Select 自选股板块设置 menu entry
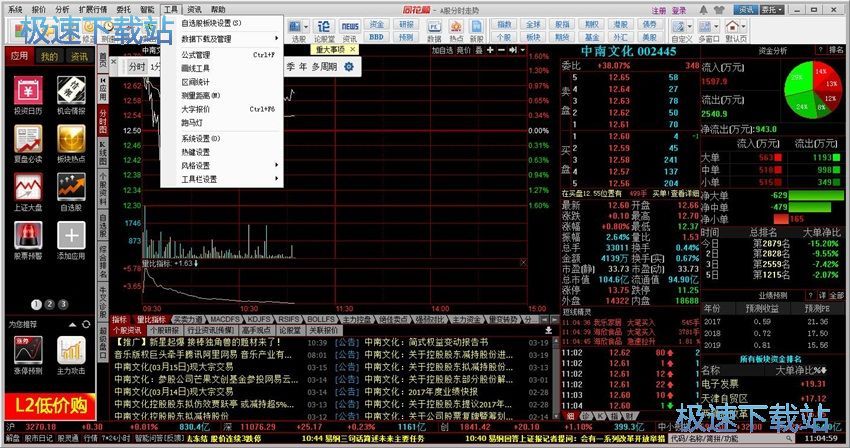The image size is (850, 448). (222, 23)
